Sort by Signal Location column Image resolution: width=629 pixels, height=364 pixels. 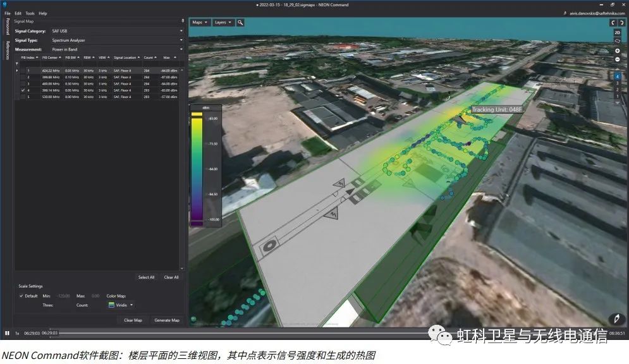point(126,58)
